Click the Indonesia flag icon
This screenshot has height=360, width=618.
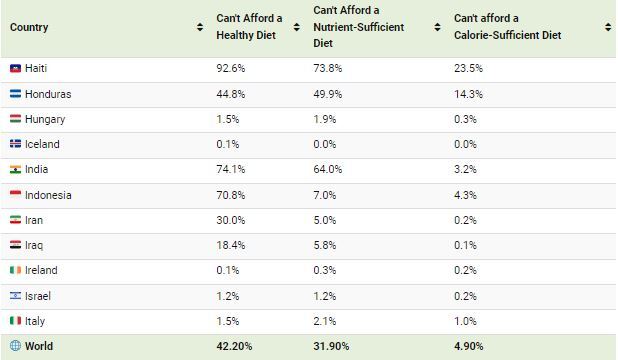click(15, 194)
